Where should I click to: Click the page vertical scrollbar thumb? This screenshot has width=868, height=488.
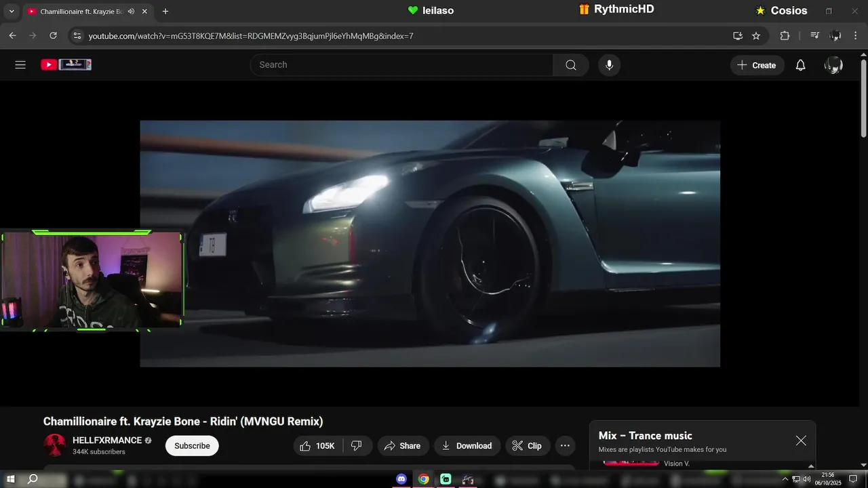863,99
